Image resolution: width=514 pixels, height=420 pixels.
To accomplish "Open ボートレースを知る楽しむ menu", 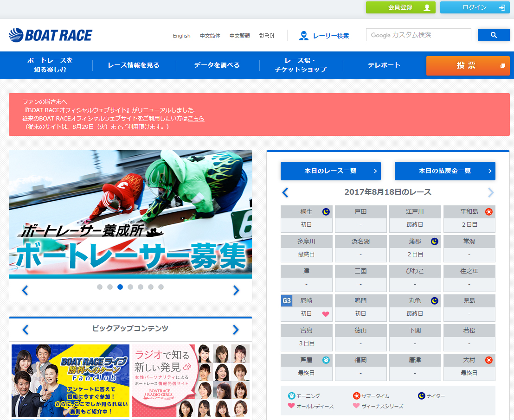I will click(x=50, y=65).
